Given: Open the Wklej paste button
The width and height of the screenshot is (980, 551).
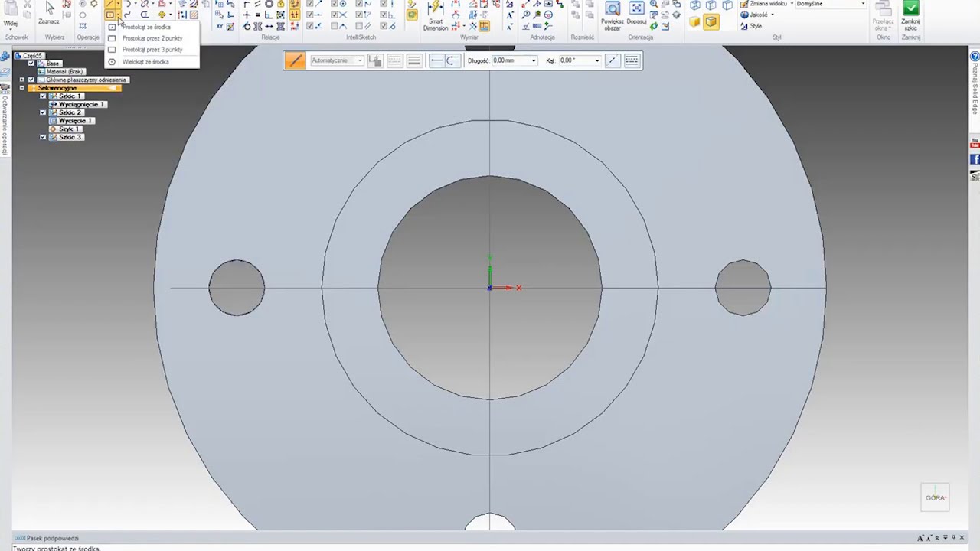Looking at the screenshot, I should pos(10,14).
